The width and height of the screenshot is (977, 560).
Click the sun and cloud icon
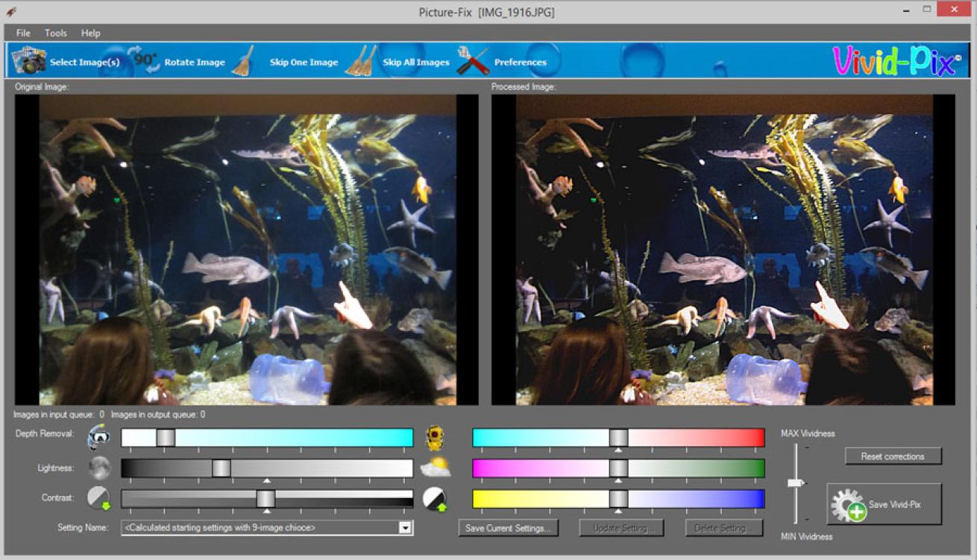pos(435,468)
